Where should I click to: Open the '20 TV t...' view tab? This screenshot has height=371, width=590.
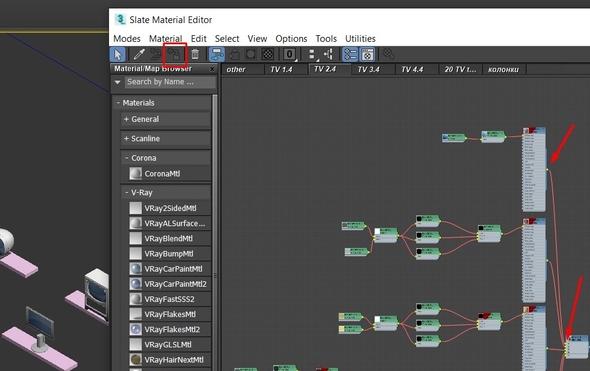point(461,70)
